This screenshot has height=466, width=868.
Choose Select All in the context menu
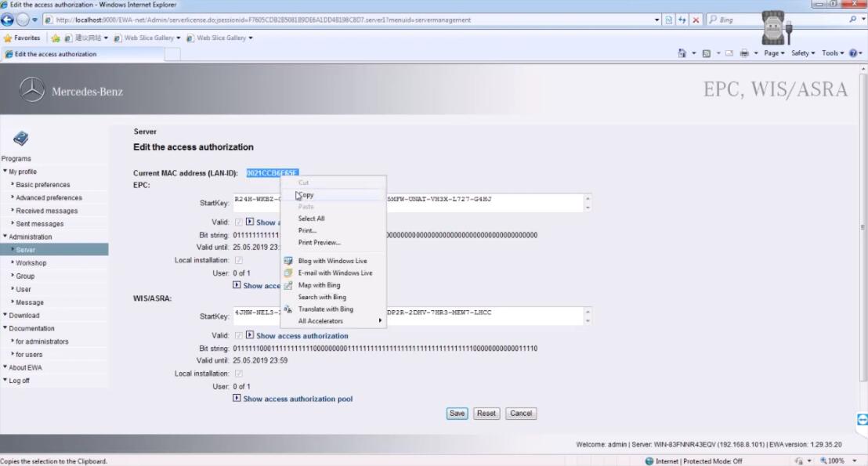pos(333,219)
